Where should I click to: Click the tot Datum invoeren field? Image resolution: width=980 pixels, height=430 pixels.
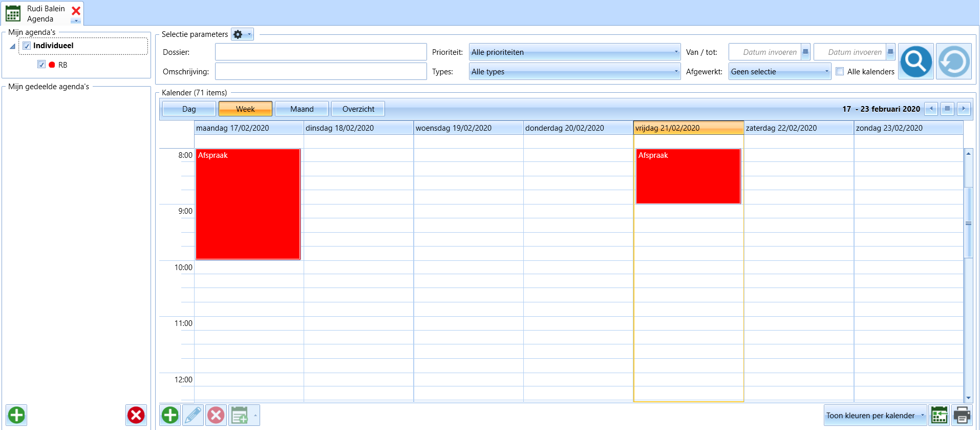850,52
